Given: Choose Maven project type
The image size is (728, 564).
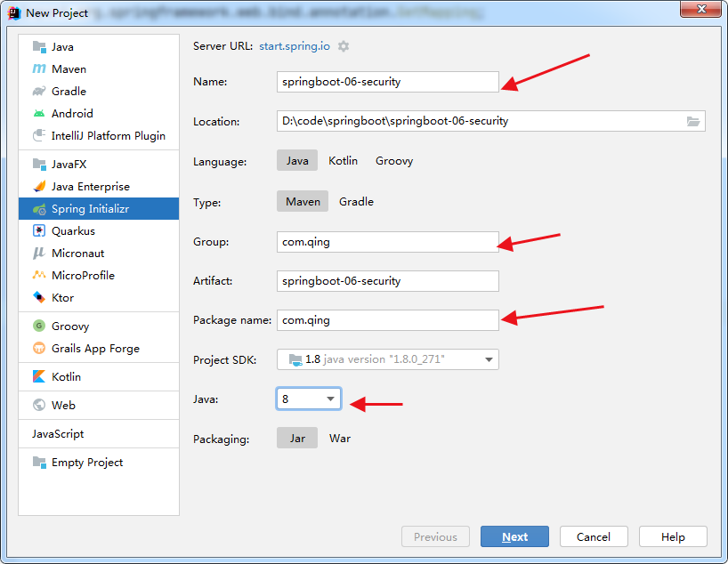Looking at the screenshot, I should (303, 201).
